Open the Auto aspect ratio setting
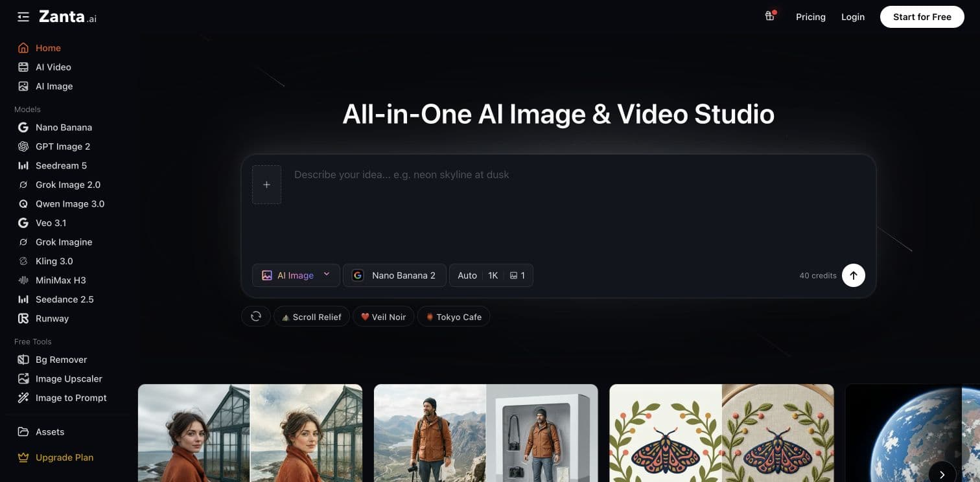This screenshot has width=980, height=482. point(467,275)
